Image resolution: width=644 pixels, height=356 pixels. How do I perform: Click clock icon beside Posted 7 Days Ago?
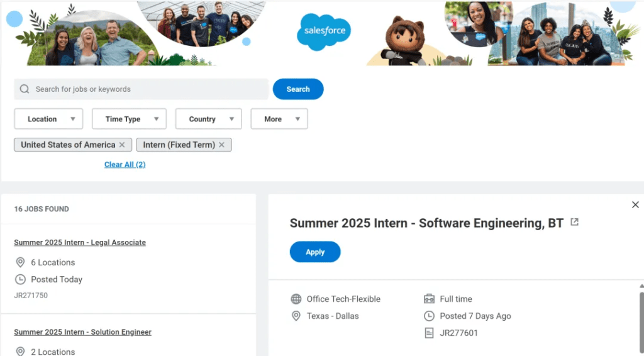pos(429,316)
